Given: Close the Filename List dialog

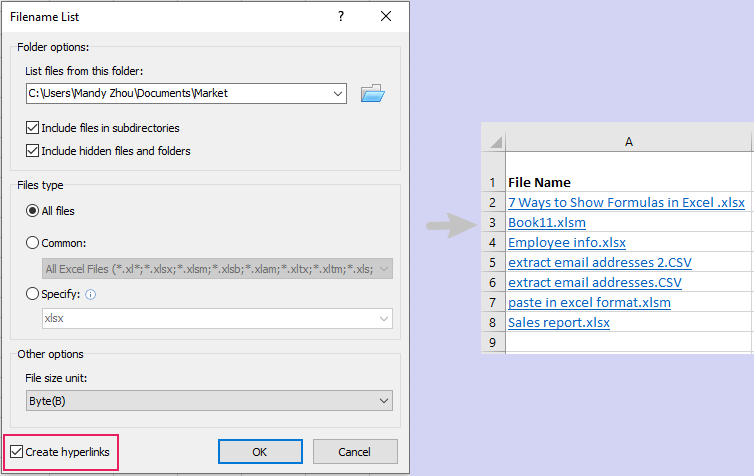Looking at the screenshot, I should (x=386, y=16).
